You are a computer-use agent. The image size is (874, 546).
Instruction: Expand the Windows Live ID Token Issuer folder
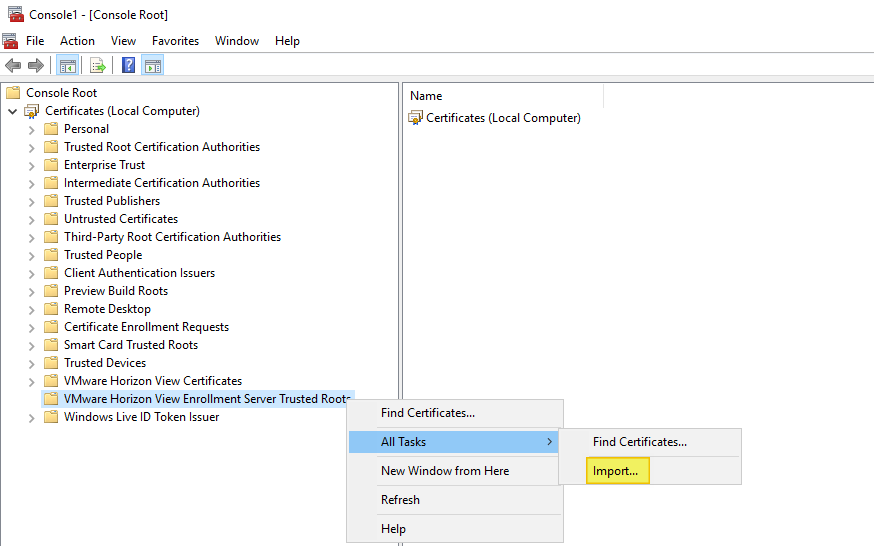coord(31,417)
